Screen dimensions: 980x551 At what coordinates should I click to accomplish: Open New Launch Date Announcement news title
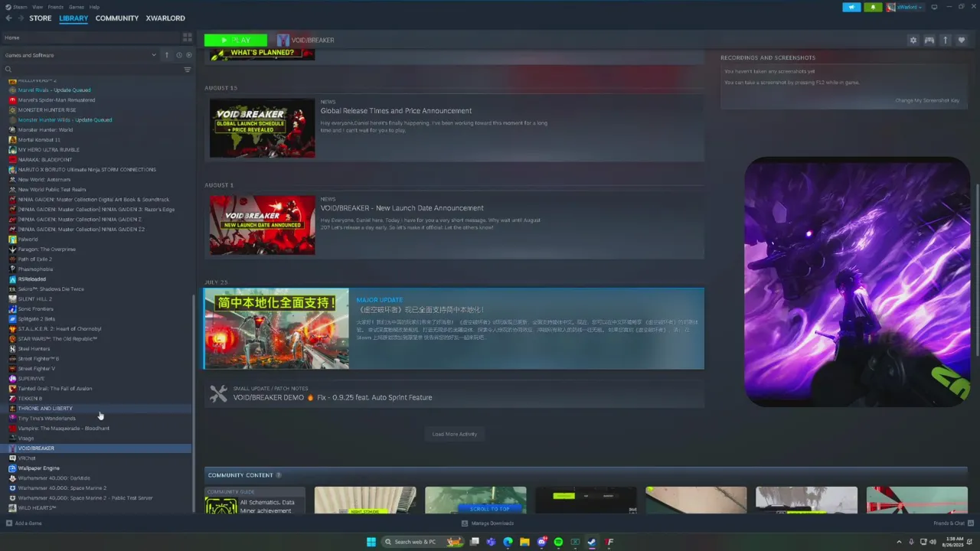[x=402, y=208]
